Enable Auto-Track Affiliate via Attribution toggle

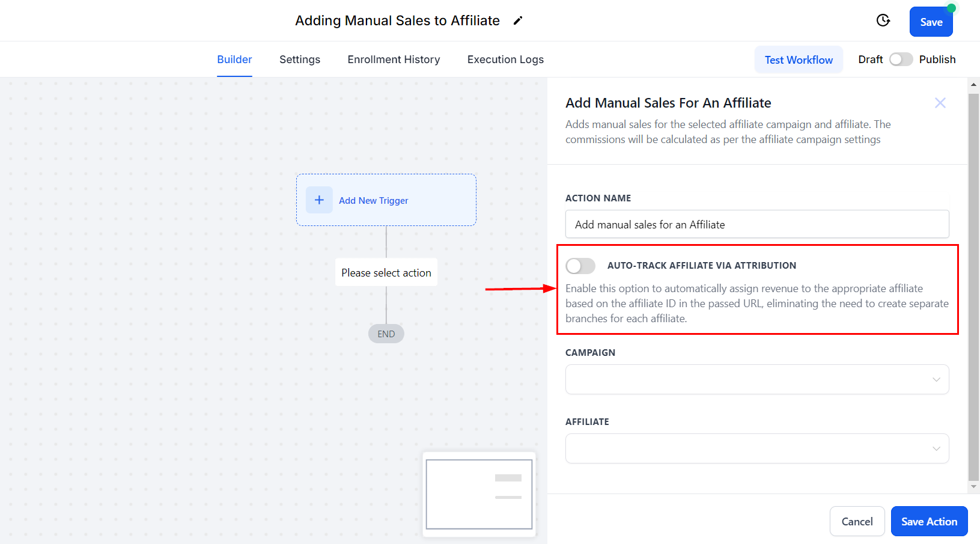(580, 266)
